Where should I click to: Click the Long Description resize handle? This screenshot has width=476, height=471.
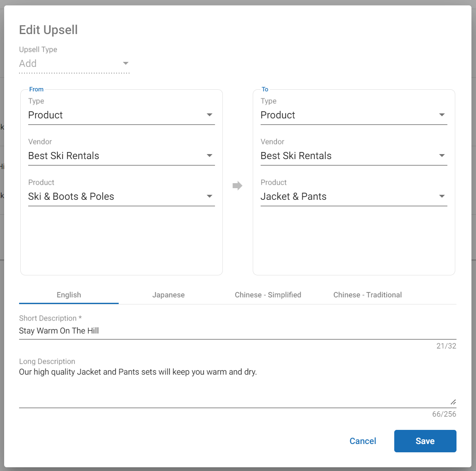pos(453,402)
